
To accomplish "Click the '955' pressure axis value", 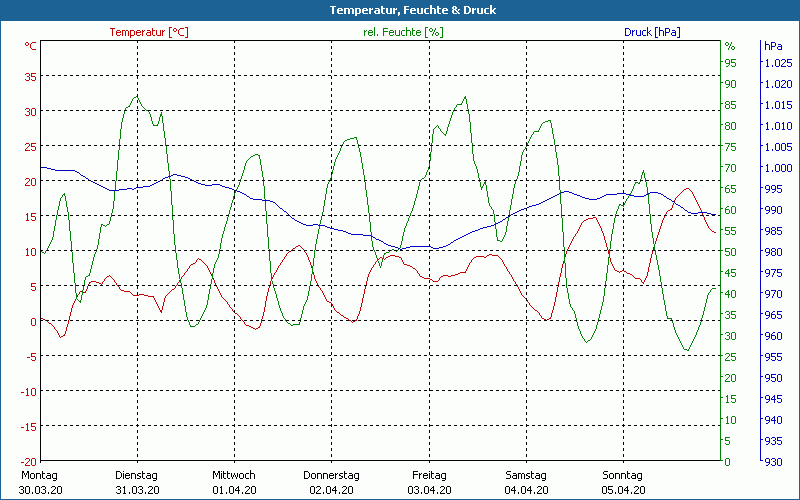I will click(773, 357).
